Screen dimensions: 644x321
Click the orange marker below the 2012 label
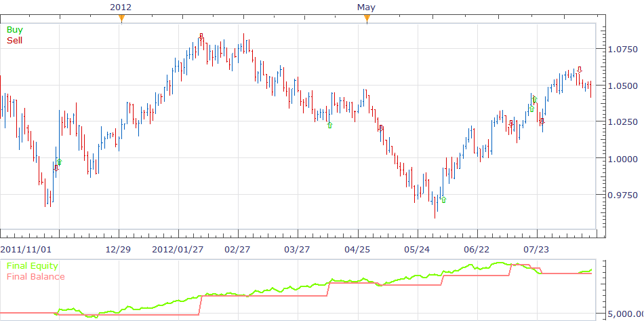tap(121, 18)
